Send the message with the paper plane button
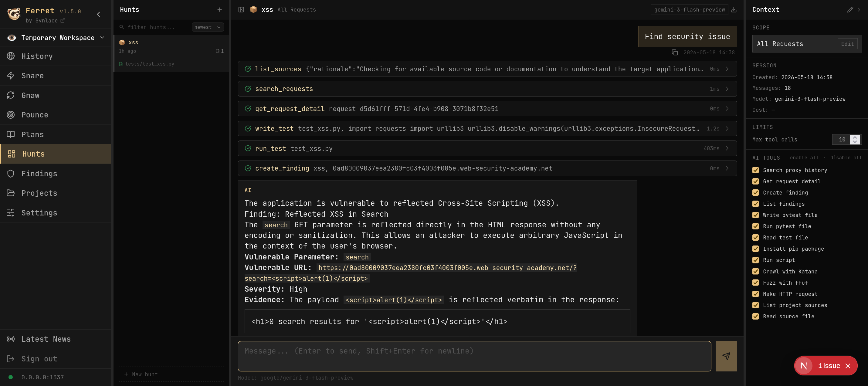The width and height of the screenshot is (868, 386). [x=726, y=356]
